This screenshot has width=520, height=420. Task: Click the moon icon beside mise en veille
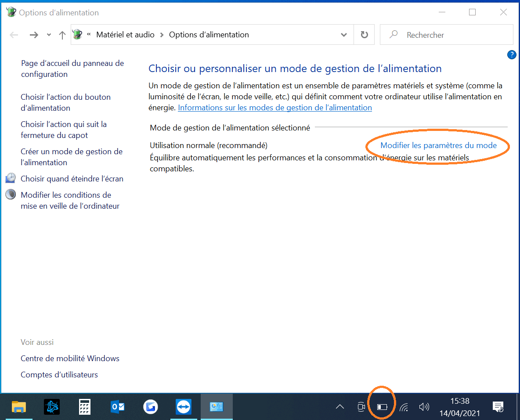(11, 195)
